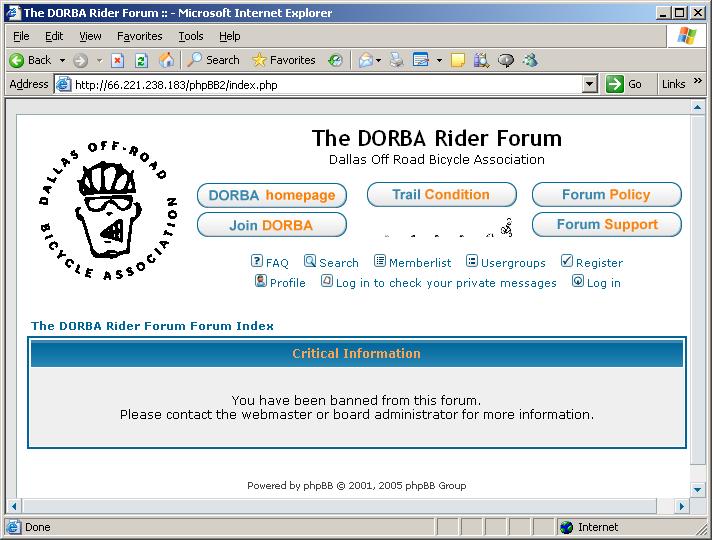The width and height of the screenshot is (712, 540).
Task: Open the Memberlist link
Action: point(412,263)
